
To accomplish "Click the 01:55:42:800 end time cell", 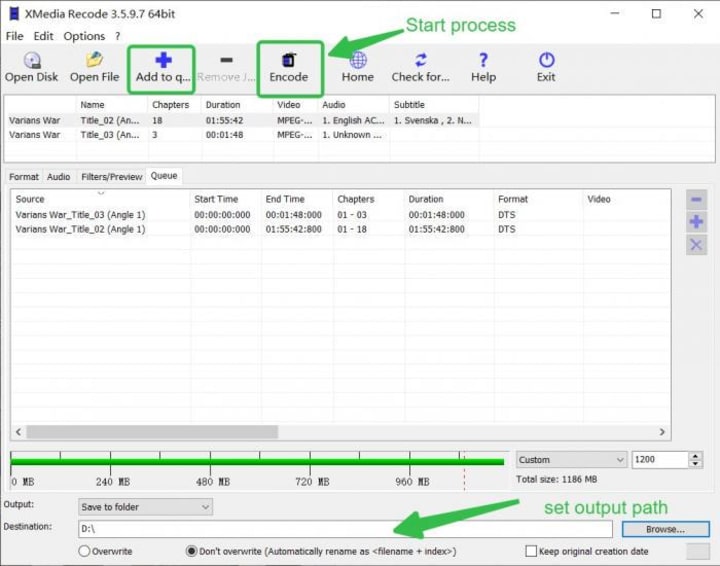I will click(293, 229).
